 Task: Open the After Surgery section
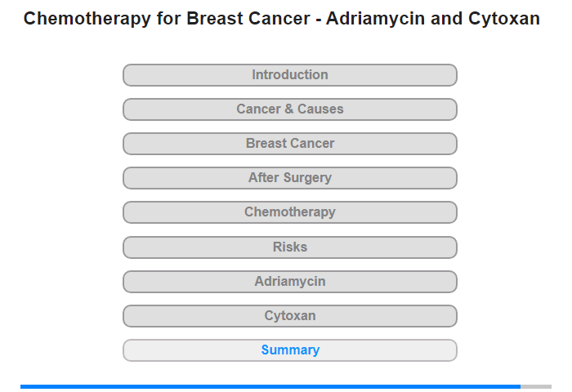coord(290,178)
